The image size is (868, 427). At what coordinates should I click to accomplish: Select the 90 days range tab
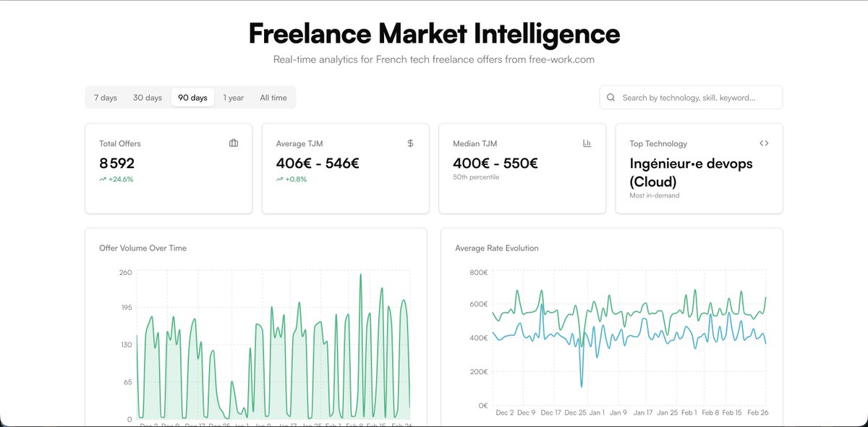click(x=192, y=98)
